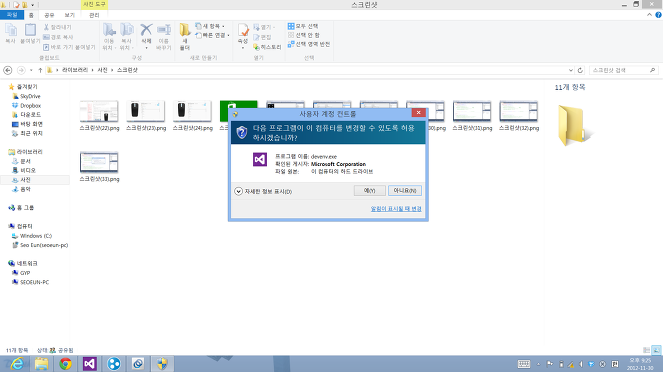The image size is (663, 372).
Task: Switch to the Manage (관리) tab
Action: pos(94,15)
